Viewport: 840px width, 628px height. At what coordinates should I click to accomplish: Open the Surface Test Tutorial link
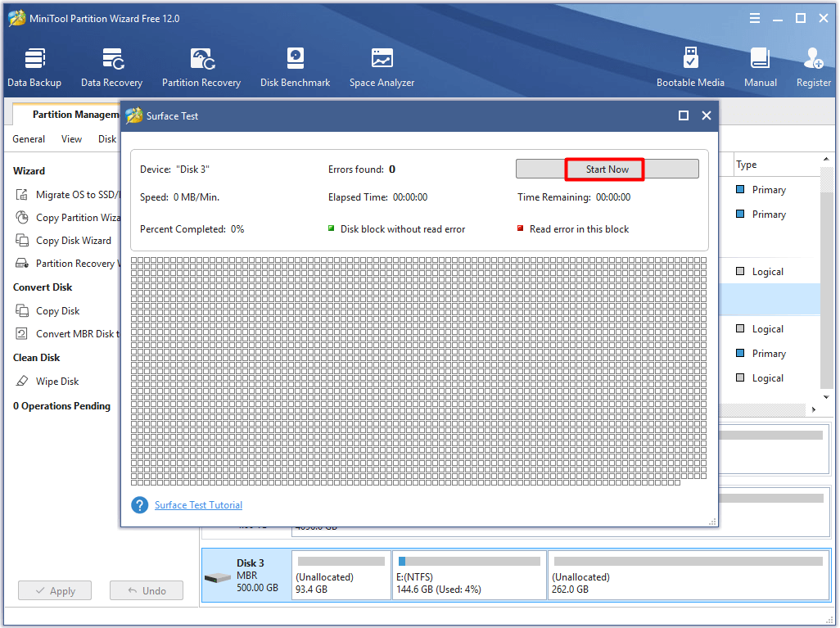click(x=198, y=505)
